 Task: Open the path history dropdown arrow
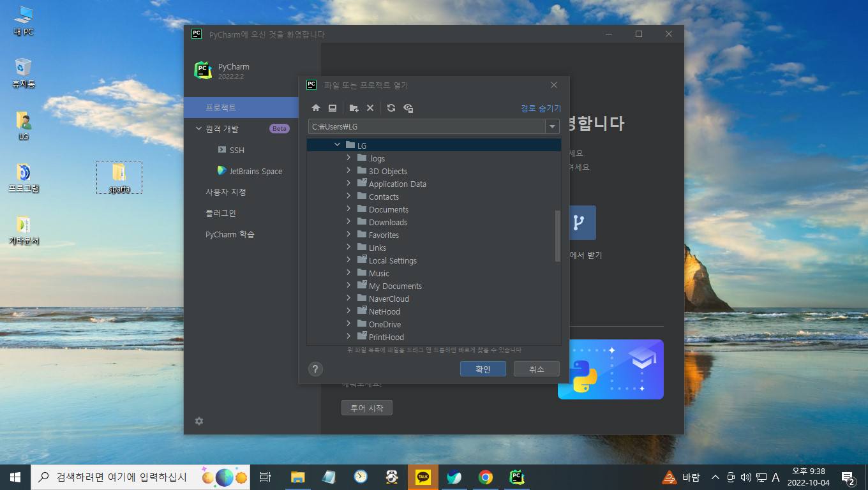pyautogui.click(x=552, y=126)
